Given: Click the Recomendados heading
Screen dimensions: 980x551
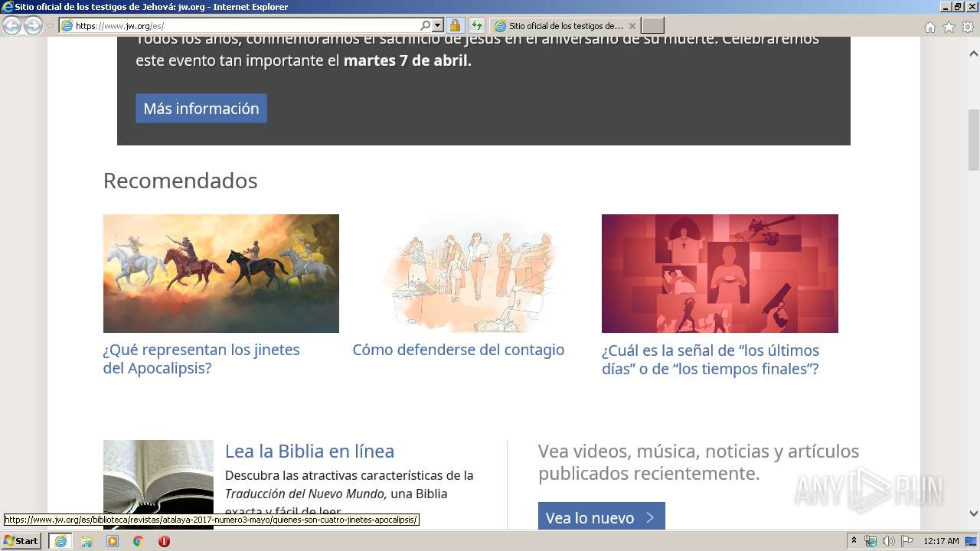Looking at the screenshot, I should [180, 181].
